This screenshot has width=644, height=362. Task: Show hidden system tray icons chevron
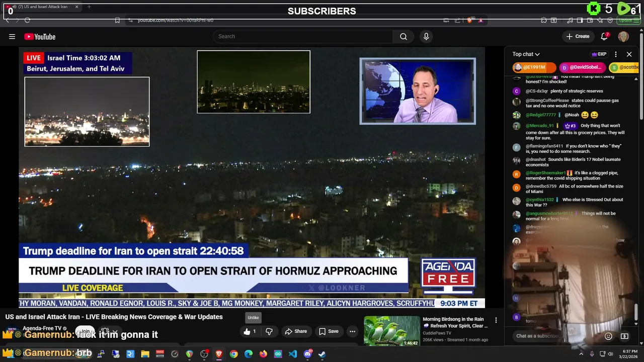pos(581,354)
